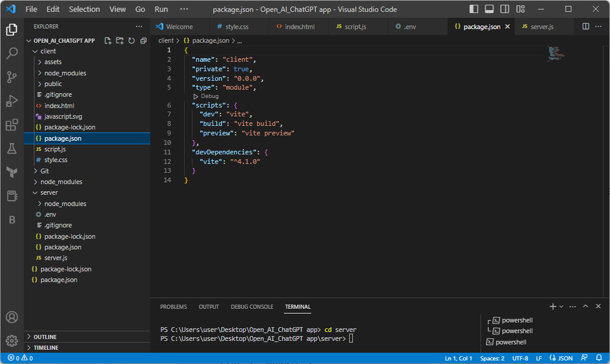The image size is (610, 364).
Task: Open the Accounts icon in activity bar
Action: [12, 317]
